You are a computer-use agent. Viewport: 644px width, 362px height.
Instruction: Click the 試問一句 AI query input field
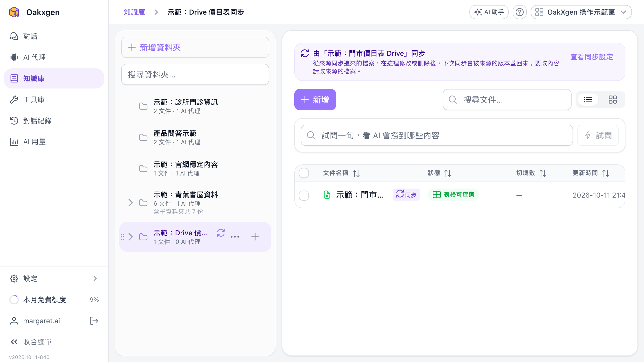point(437,135)
